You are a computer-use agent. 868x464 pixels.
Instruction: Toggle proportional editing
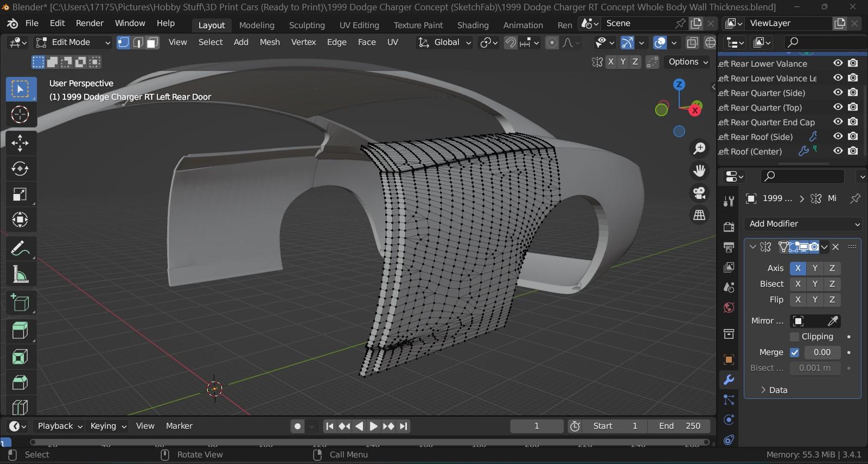pyautogui.click(x=552, y=42)
